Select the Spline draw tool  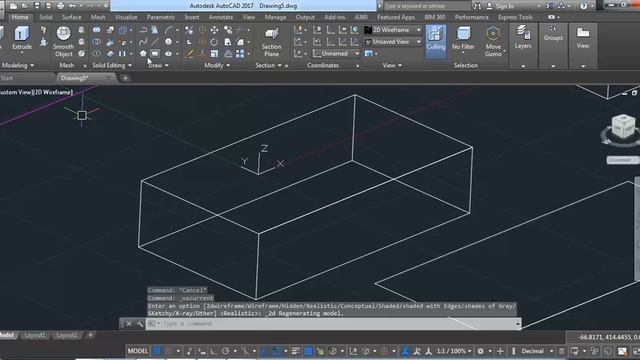[x=143, y=42]
